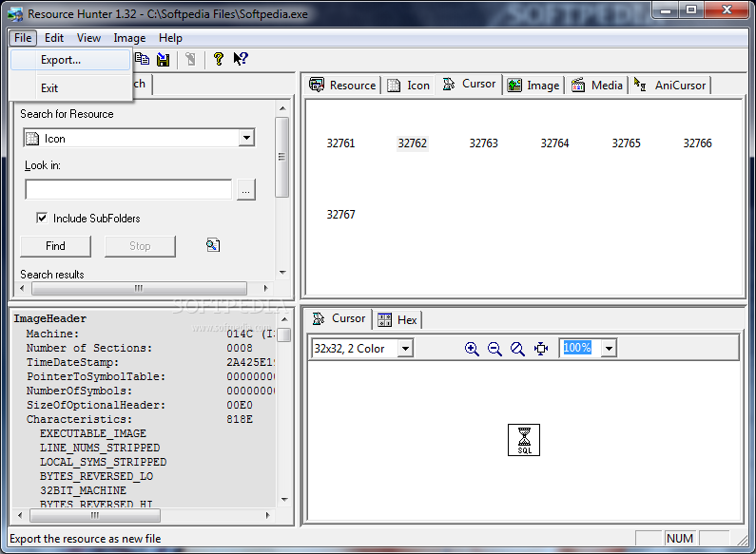This screenshot has height=554, width=756.
Task: Click the 'EXECUTABLE_IMAGE' characteristic line
Action: pyautogui.click(x=92, y=433)
